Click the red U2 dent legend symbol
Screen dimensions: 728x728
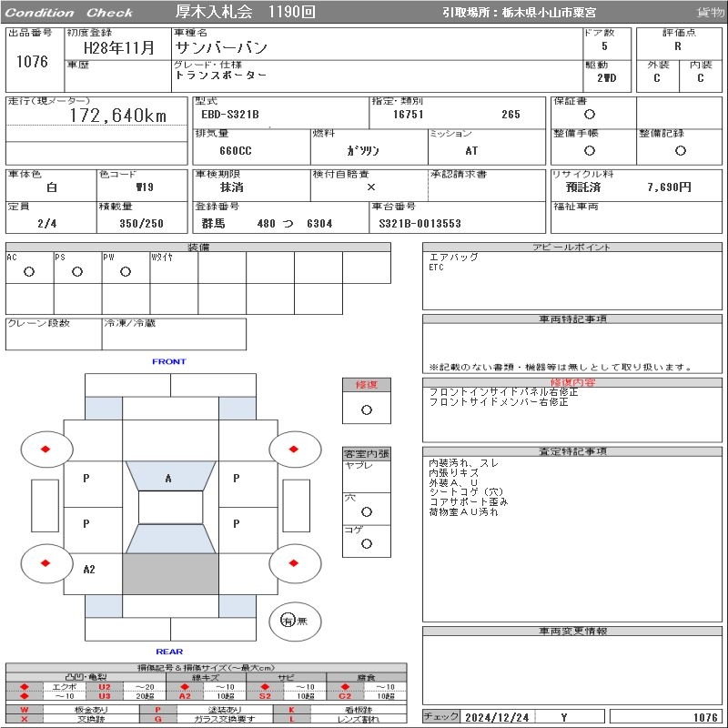click(x=104, y=686)
